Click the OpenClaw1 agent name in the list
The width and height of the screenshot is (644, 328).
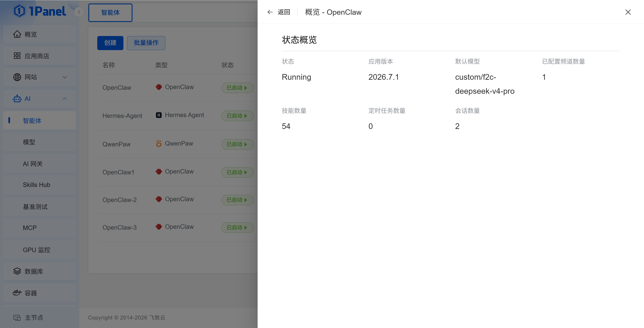[x=119, y=172]
